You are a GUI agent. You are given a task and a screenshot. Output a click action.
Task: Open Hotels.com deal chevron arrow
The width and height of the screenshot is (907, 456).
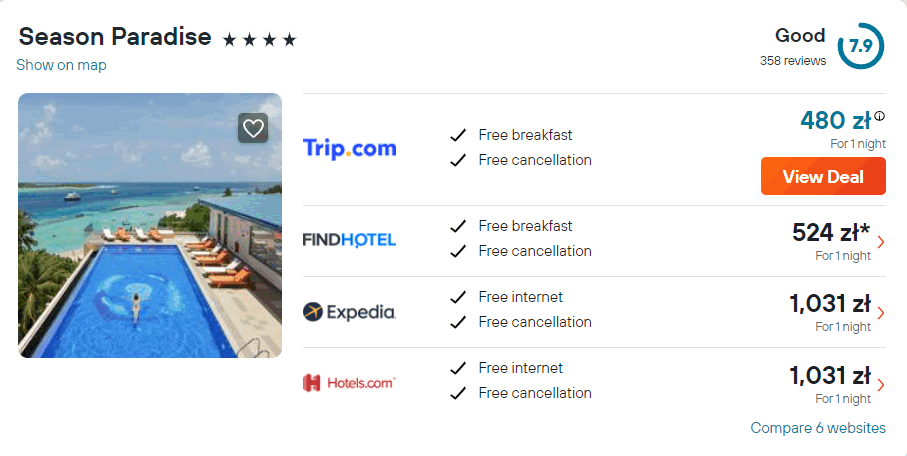click(x=880, y=384)
